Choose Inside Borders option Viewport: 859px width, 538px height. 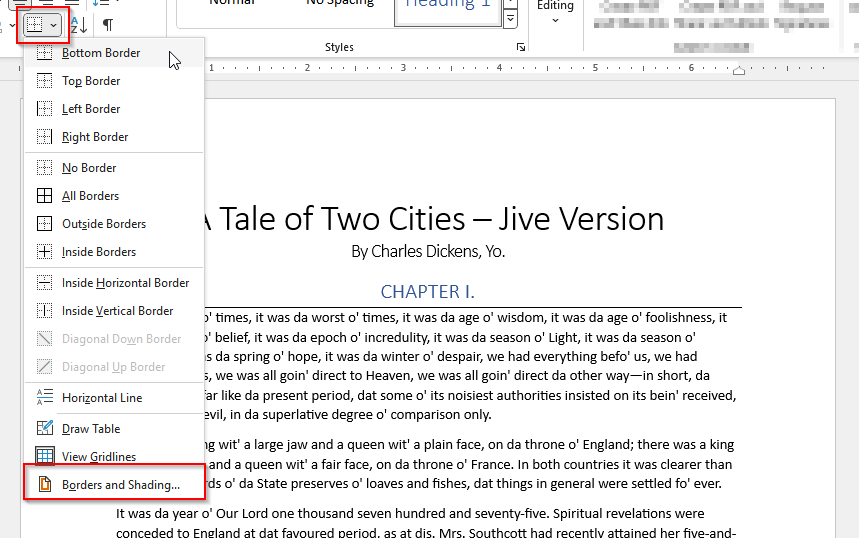[x=98, y=252]
